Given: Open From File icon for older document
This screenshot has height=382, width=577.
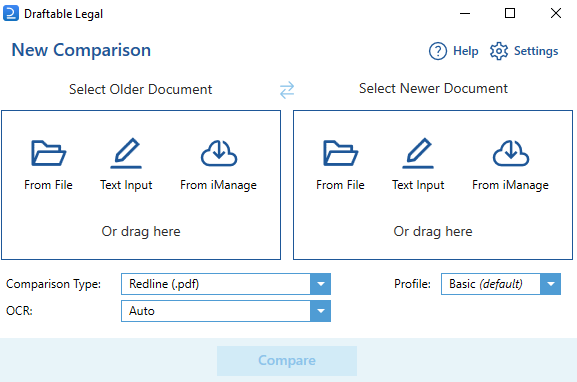Looking at the screenshot, I should pos(48,153).
